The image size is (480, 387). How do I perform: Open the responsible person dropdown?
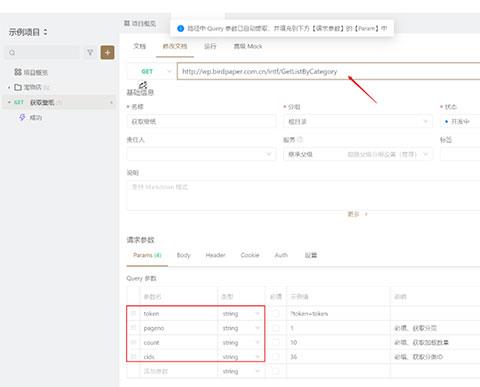coord(201,154)
